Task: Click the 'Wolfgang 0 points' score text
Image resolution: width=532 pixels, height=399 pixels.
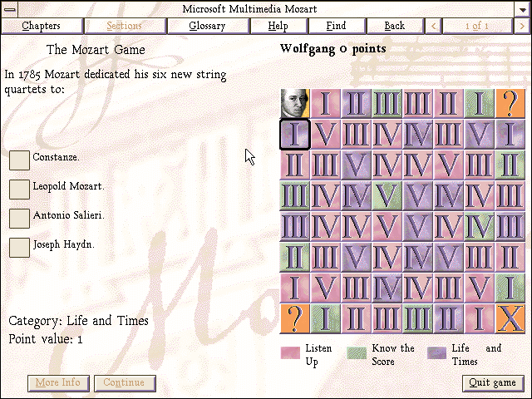Action: coord(332,49)
